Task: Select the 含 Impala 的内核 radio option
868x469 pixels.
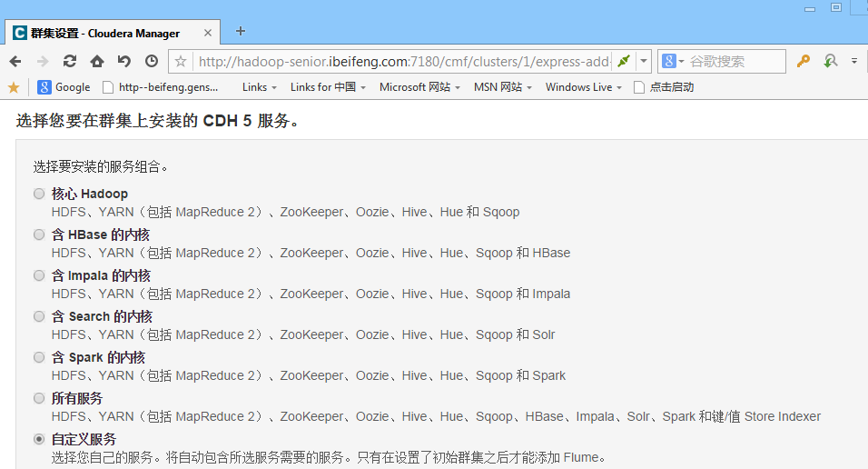Action: pos(39,275)
